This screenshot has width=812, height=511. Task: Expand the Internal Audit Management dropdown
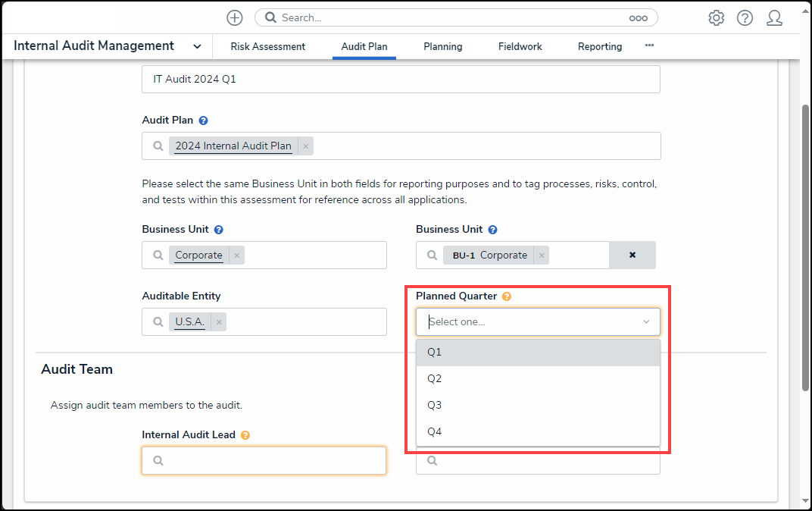(197, 46)
